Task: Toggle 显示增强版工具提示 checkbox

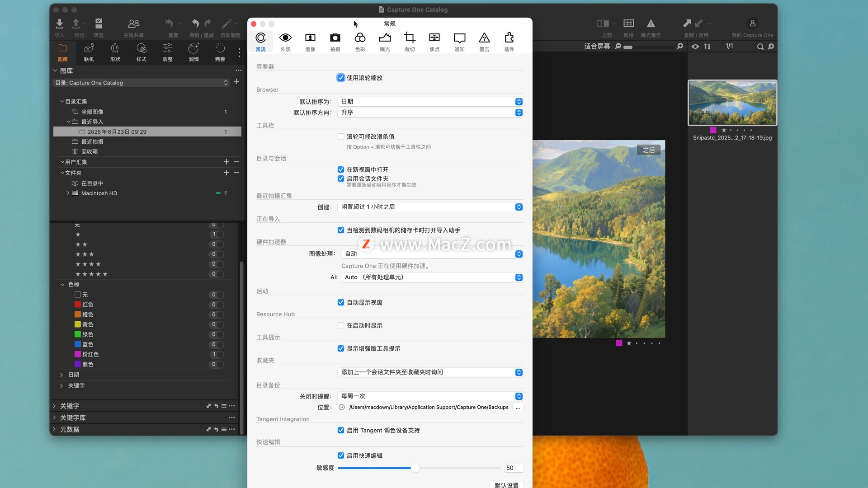Action: click(341, 348)
